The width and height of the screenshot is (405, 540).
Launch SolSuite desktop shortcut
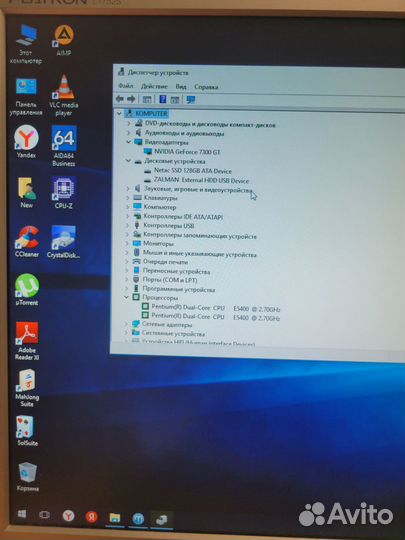27,431
